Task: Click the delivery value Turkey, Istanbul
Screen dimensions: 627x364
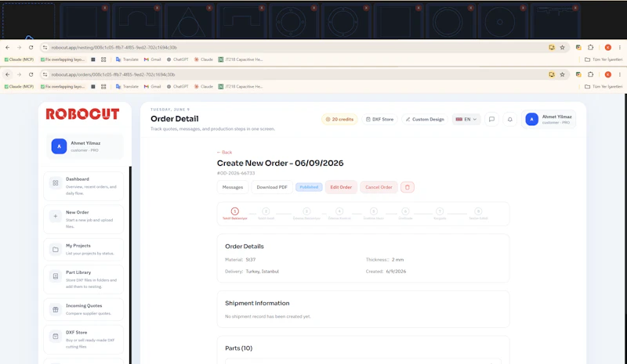Action: coord(263,272)
